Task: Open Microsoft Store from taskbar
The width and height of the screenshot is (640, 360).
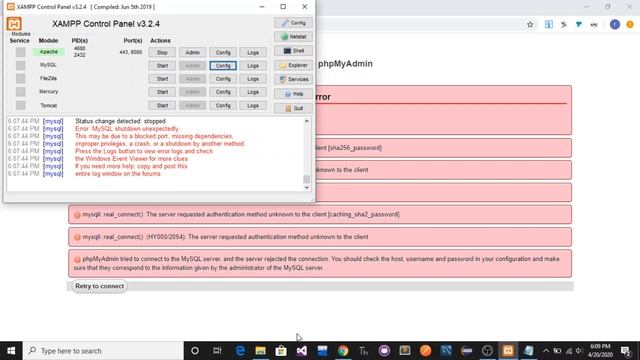Action: (x=281, y=351)
